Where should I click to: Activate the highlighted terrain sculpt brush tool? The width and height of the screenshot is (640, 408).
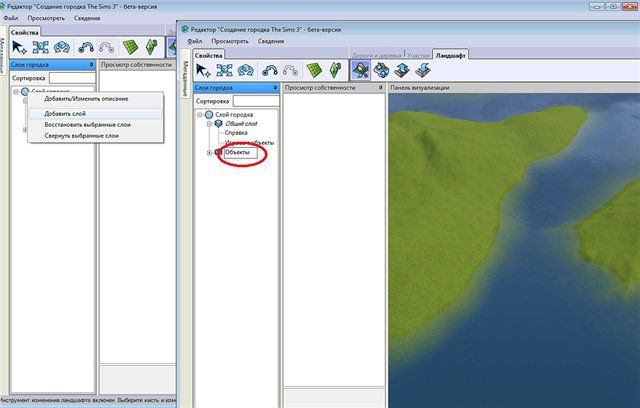tap(361, 70)
